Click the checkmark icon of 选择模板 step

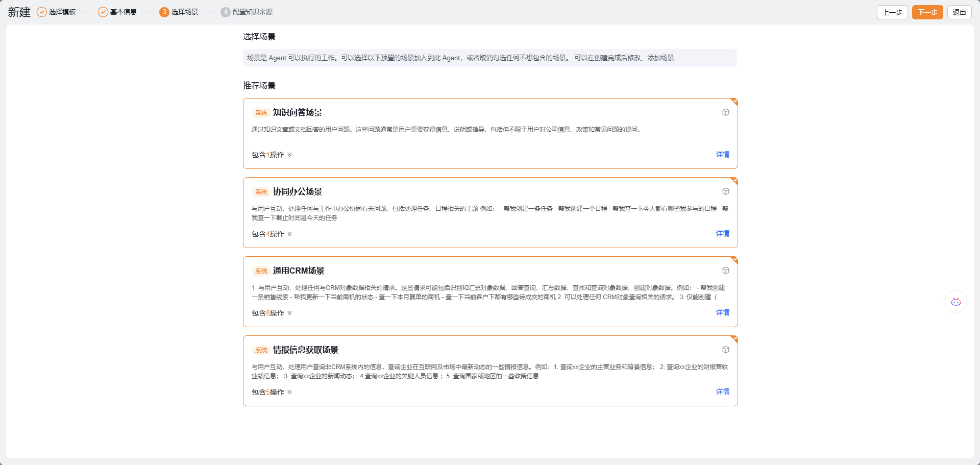42,12
